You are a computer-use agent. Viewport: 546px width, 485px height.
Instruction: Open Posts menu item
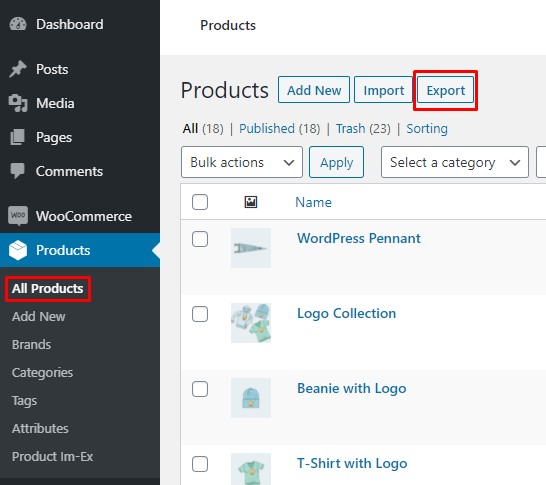click(80, 69)
